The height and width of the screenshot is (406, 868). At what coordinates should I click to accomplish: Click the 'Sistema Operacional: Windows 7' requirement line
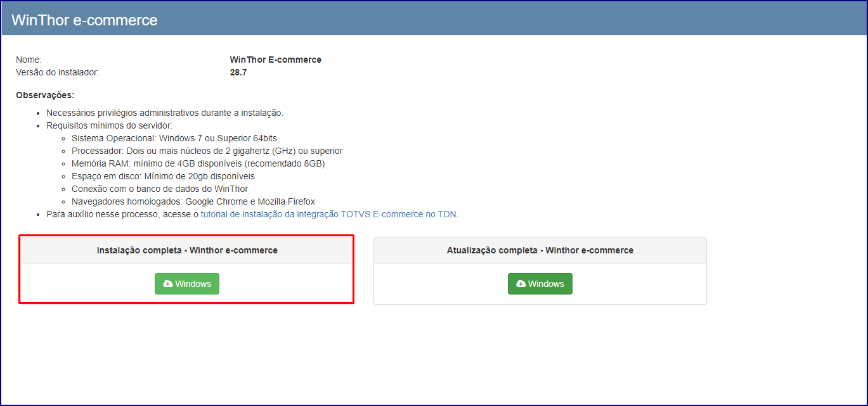174,138
